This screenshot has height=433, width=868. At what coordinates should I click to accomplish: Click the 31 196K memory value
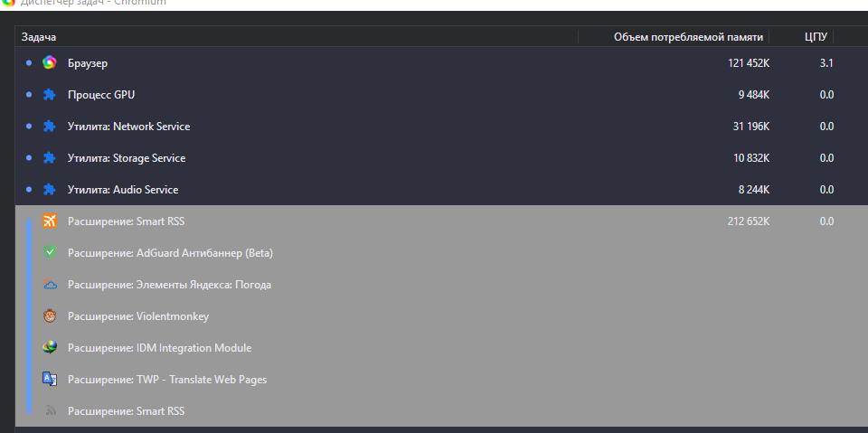tap(751, 127)
